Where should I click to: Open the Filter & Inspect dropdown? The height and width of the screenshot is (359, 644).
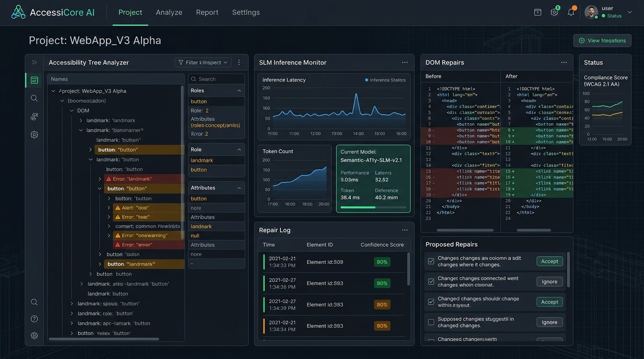[203, 62]
